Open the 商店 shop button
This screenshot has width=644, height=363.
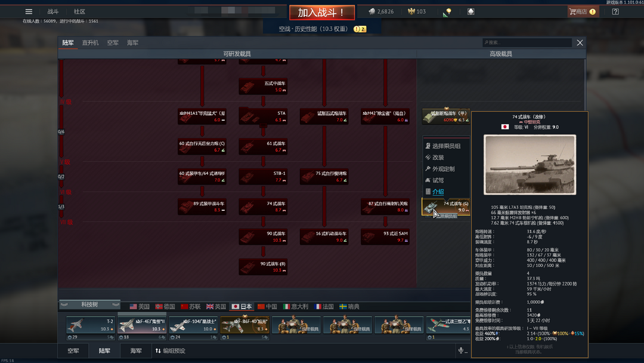click(x=583, y=11)
